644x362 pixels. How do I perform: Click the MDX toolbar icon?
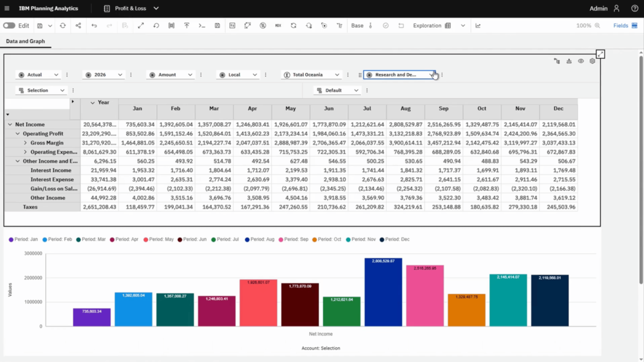[278, 26]
